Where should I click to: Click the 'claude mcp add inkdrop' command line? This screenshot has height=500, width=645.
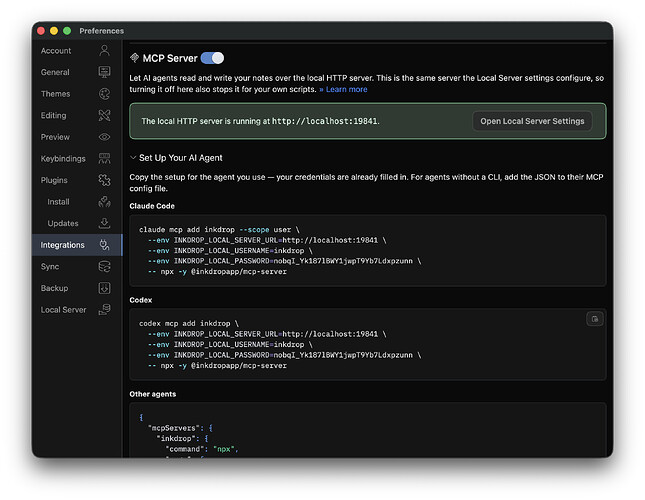[219, 229]
